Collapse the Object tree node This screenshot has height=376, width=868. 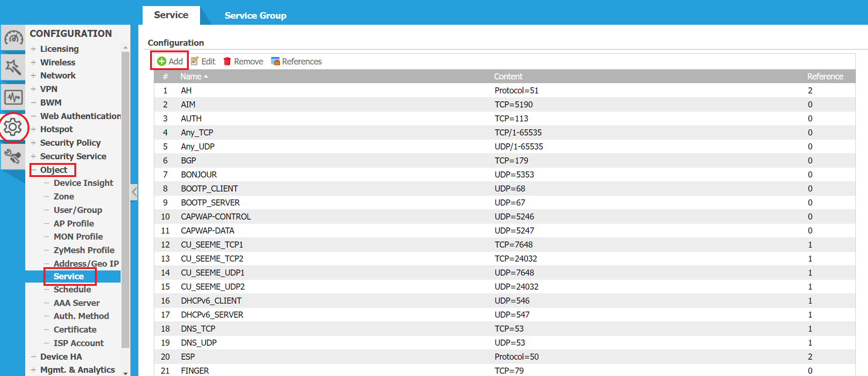pos(34,170)
